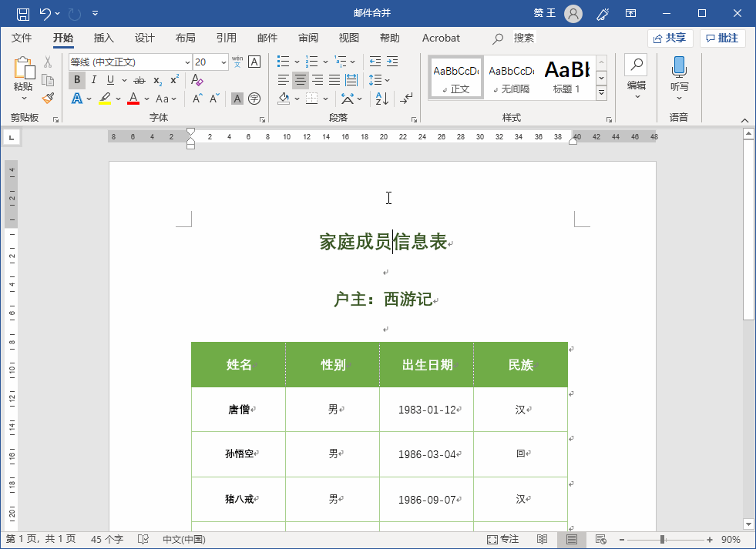Open the font size dropdown

(x=223, y=62)
